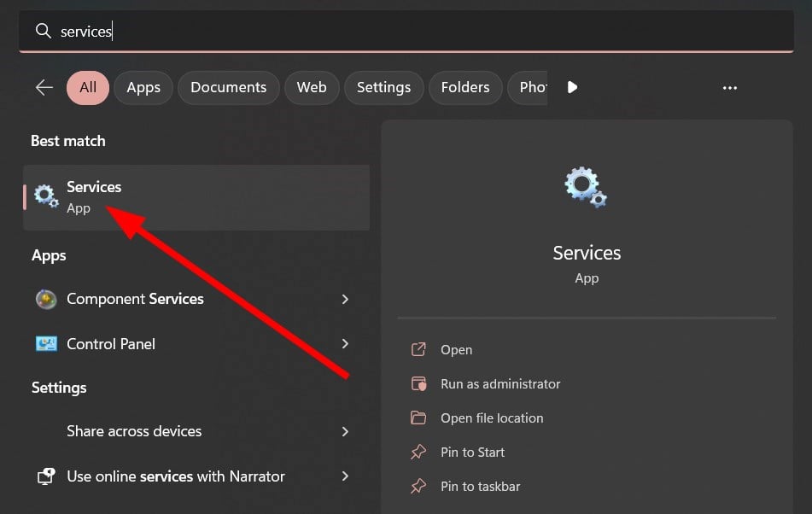Expand the Control Panel result chevron

(345, 343)
